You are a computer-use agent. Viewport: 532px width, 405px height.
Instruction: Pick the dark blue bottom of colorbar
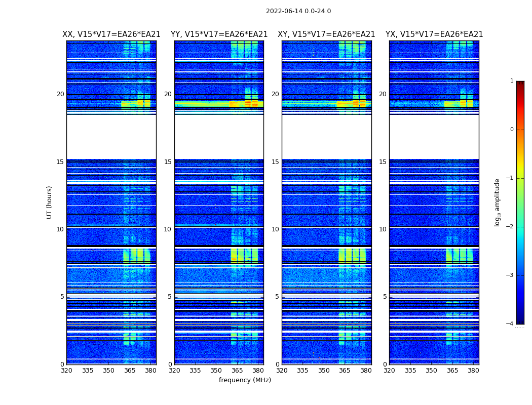point(520,321)
